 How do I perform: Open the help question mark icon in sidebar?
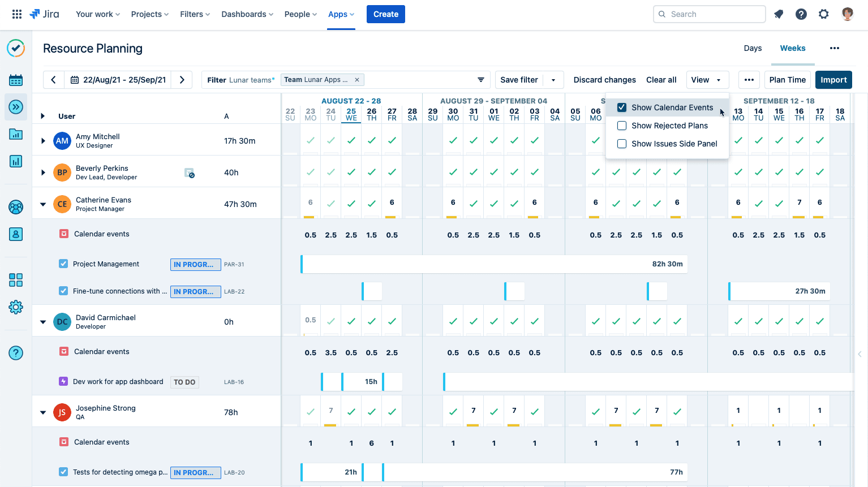[15, 352]
